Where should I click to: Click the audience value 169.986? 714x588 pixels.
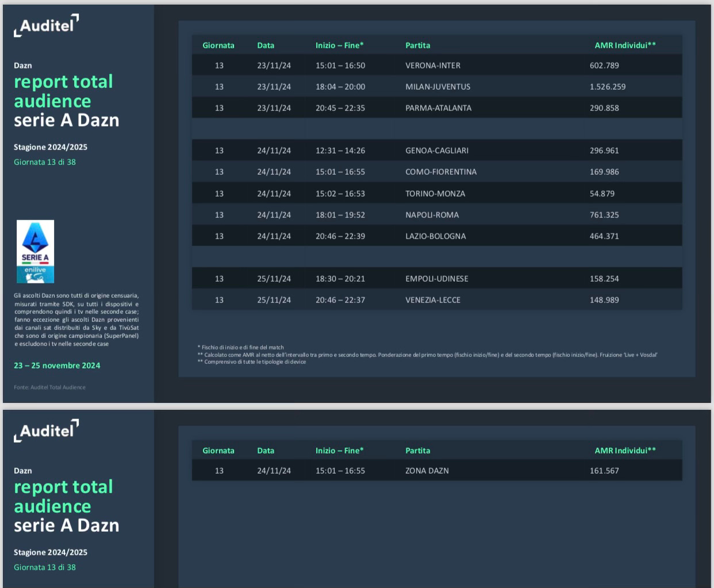coord(604,172)
